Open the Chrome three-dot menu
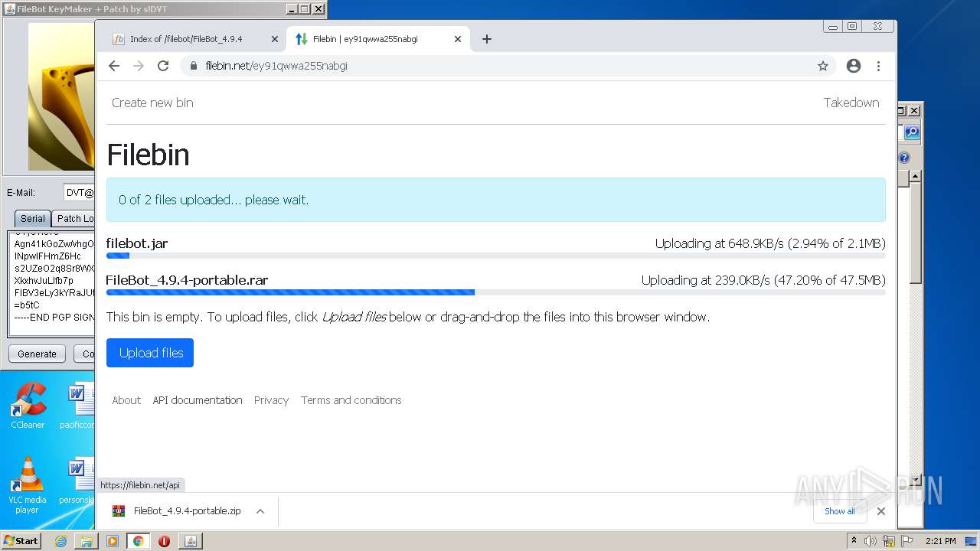This screenshot has height=551, width=980. 878,66
